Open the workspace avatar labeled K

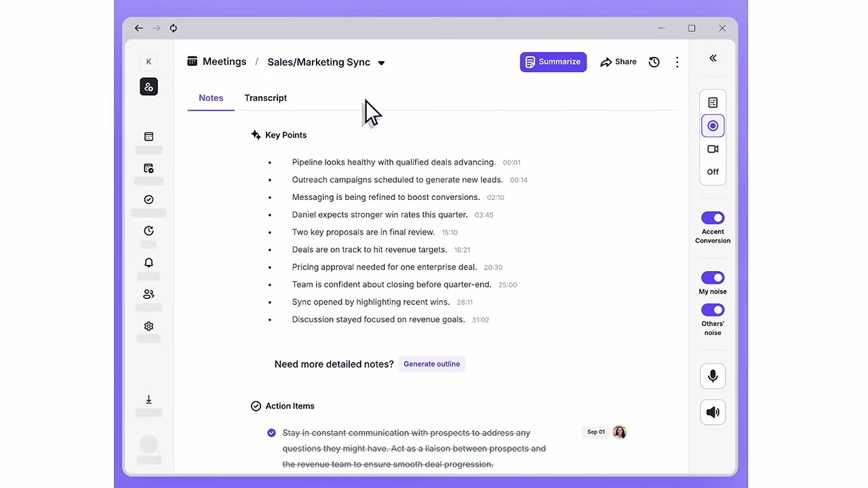149,62
